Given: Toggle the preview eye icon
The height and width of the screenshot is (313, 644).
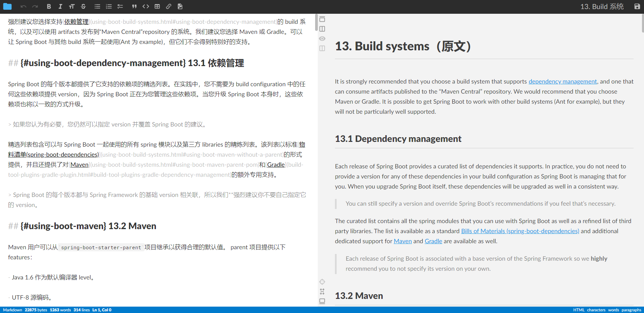Looking at the screenshot, I should 322,39.
